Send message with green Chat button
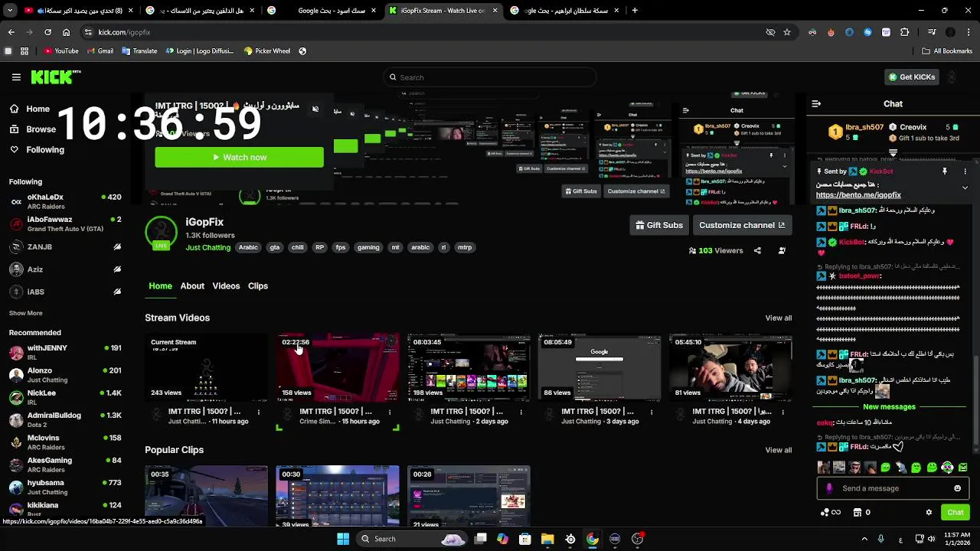This screenshot has height=551, width=980. 955,513
